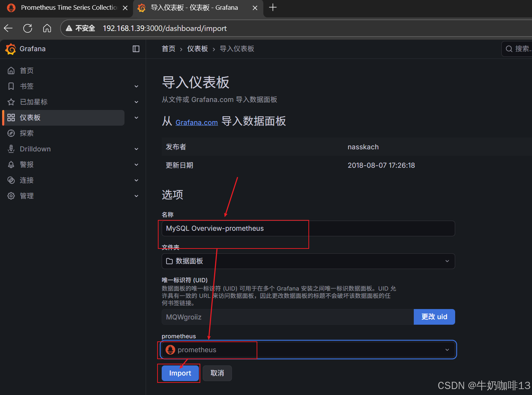The height and width of the screenshot is (395, 532).
Task: Follow the Grafana.com link
Action: coord(196,123)
